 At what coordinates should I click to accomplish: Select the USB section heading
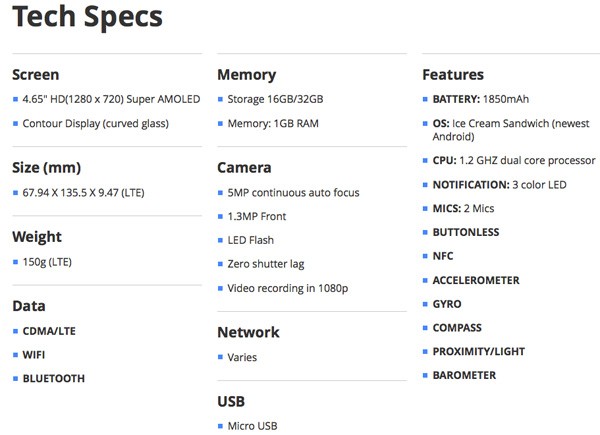coord(231,401)
